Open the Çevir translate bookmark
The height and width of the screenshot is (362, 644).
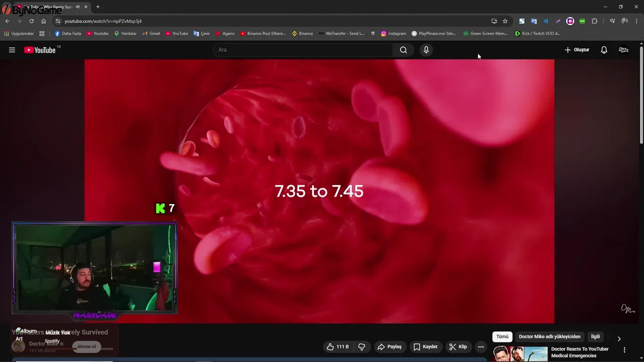click(x=202, y=34)
